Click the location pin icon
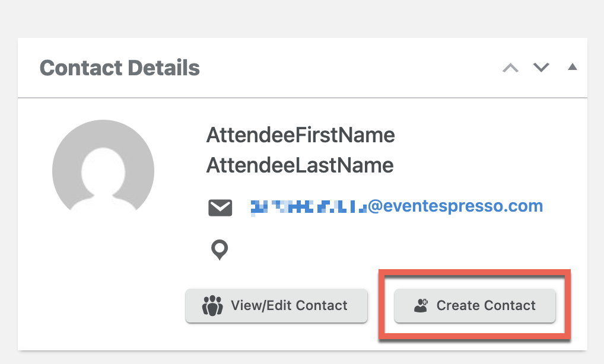 [220, 250]
